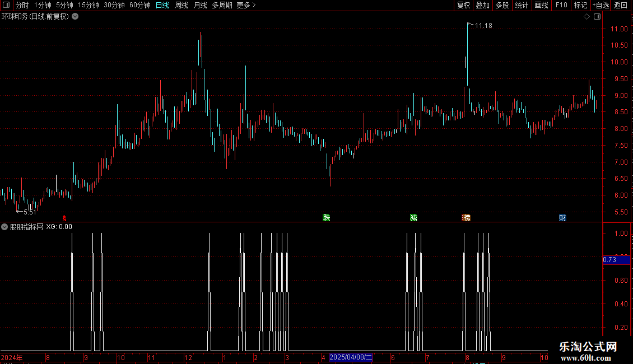Click the 多股 multi-stock button
Image resolution: width=633 pixels, height=364 pixels.
coord(502,5)
